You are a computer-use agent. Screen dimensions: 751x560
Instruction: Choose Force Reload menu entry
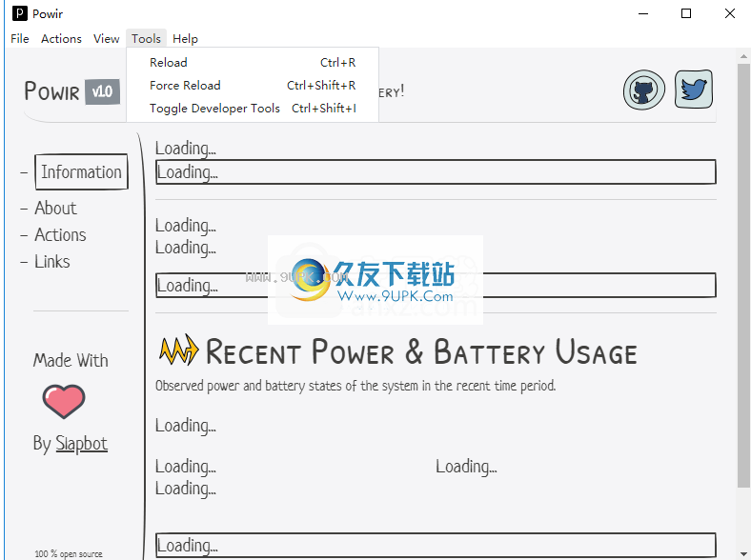253,86
